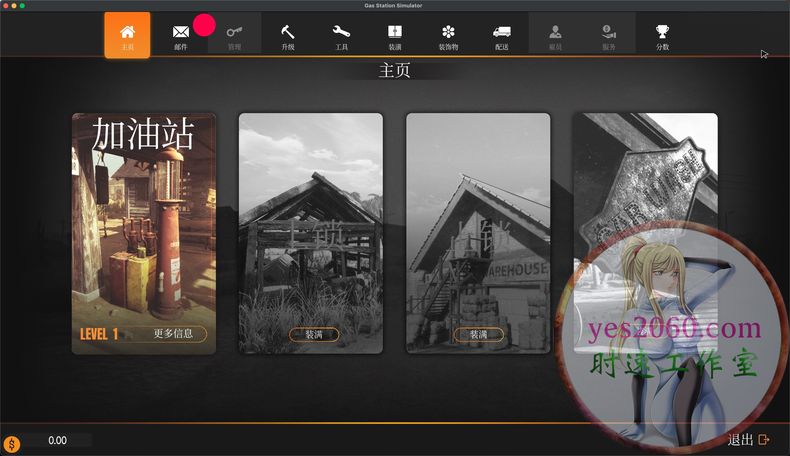Image resolution: width=790 pixels, height=456 pixels.
Task: Open the 主页 home tab
Action: click(127, 35)
